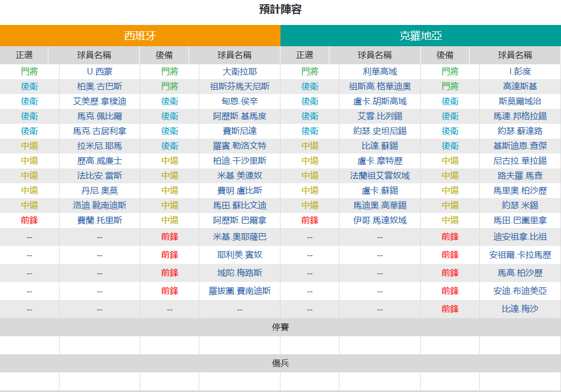Click forward 域陀.梅路斯

[x=240, y=273]
